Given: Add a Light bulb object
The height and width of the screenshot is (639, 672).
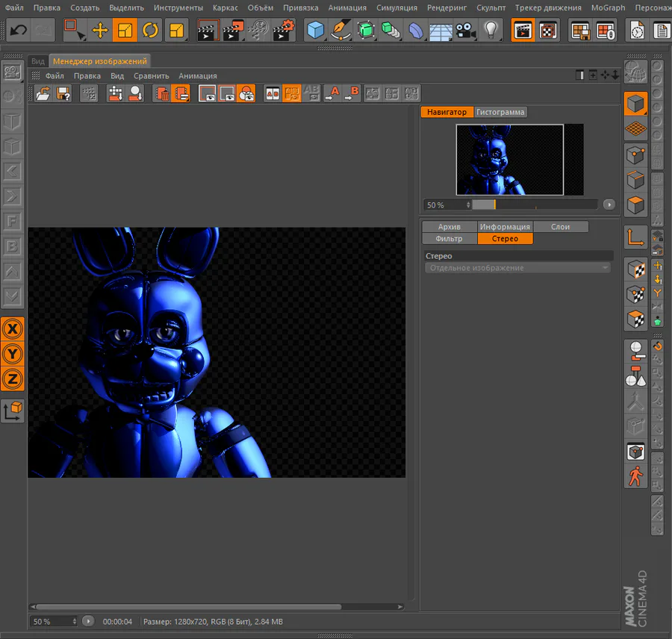Looking at the screenshot, I should pyautogui.click(x=491, y=31).
